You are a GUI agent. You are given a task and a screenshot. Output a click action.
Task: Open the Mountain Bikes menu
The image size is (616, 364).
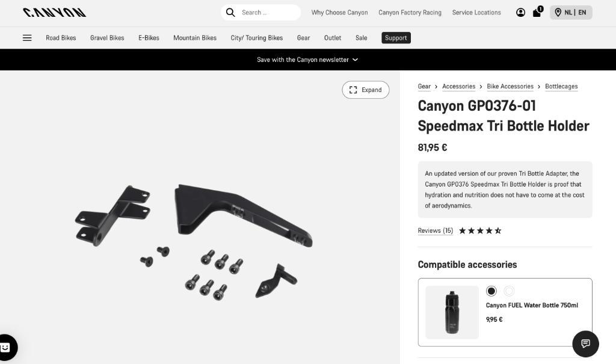(x=195, y=38)
